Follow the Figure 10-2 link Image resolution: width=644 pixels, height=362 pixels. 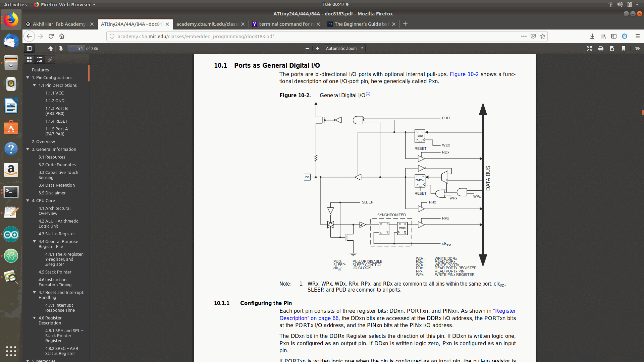[x=464, y=74]
